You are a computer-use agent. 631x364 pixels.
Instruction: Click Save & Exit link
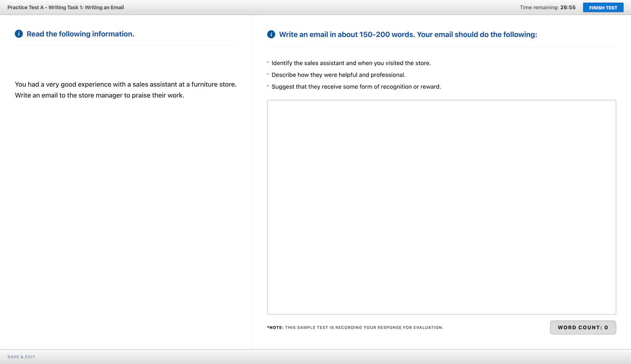tap(21, 357)
